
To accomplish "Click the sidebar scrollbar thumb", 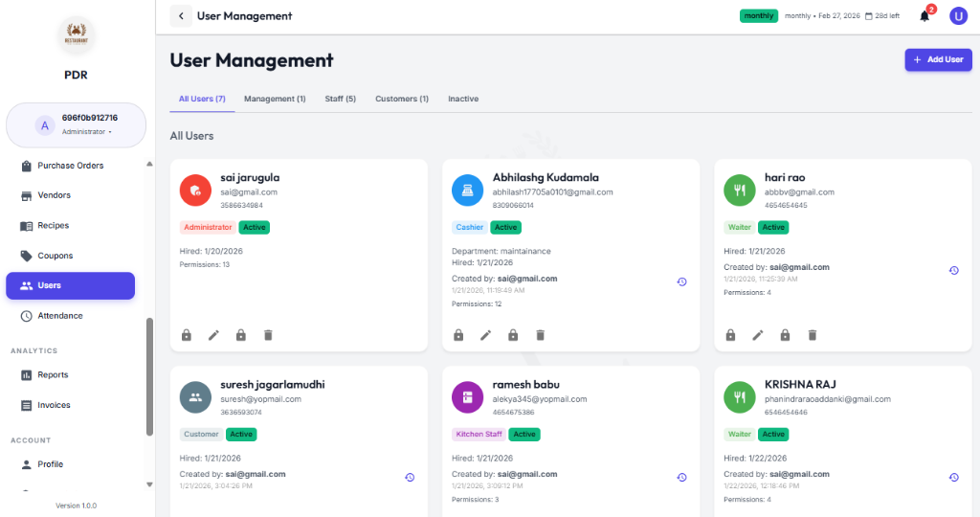I will [x=149, y=377].
